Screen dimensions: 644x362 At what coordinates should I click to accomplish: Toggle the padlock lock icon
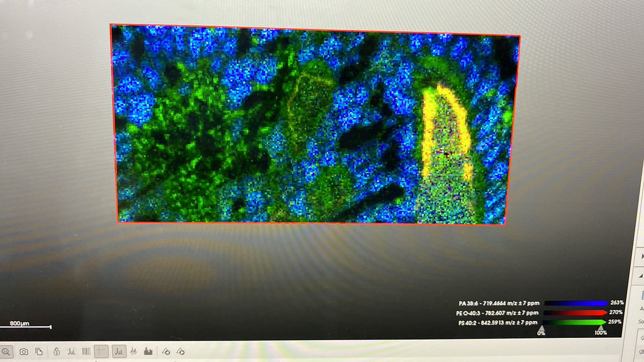click(x=57, y=352)
